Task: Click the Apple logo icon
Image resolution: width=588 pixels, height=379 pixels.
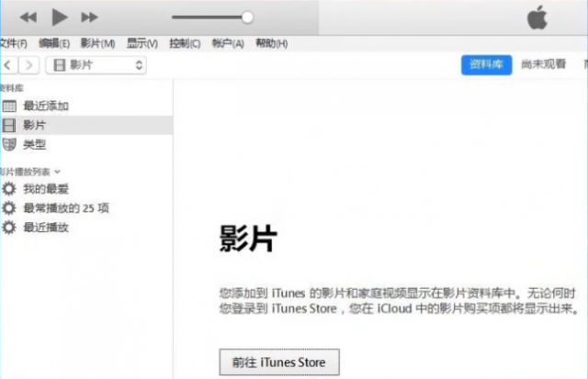Action: tap(537, 17)
